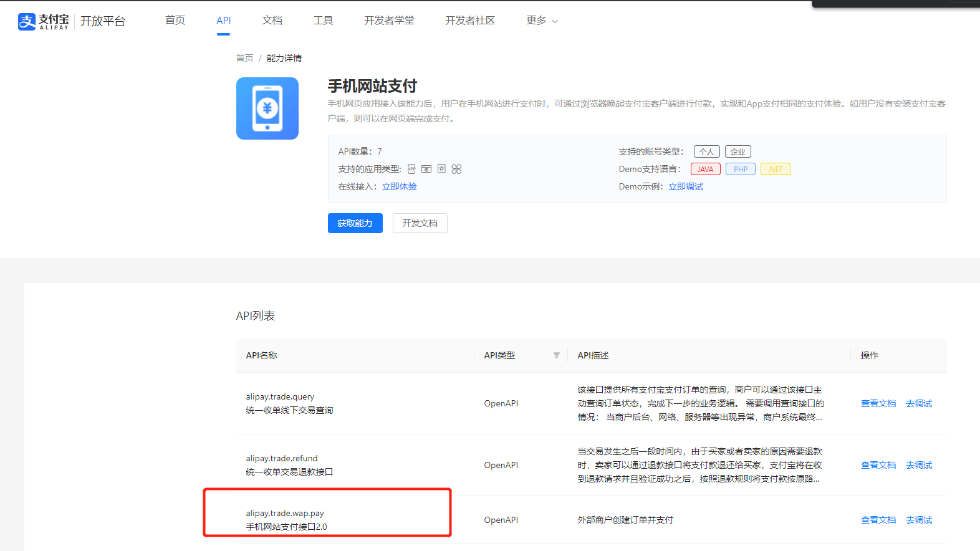Click the 首页 breadcrumb link

pos(245,58)
